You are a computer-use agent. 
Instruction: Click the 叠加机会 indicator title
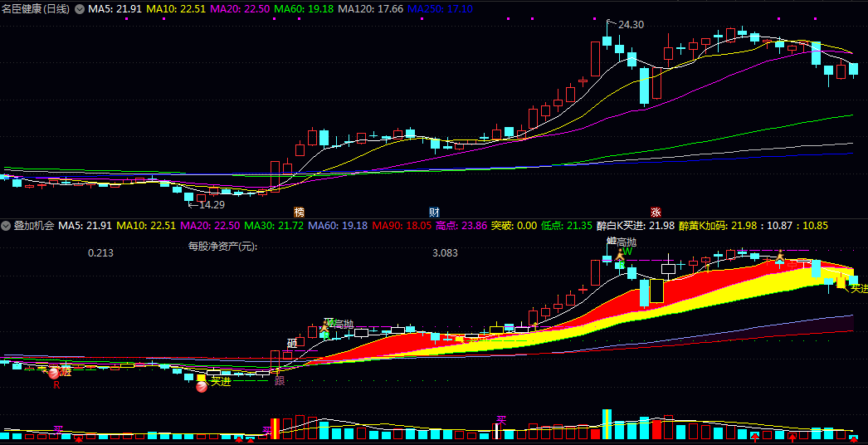coord(34,226)
